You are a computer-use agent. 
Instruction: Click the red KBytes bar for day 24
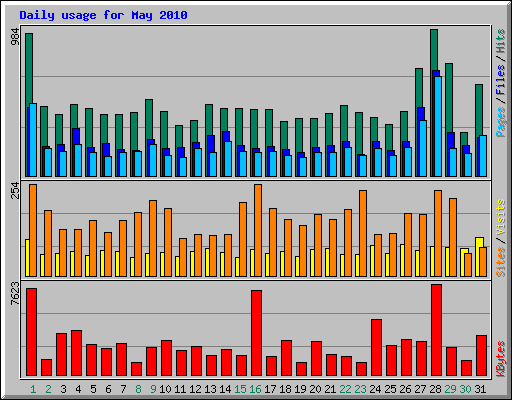click(x=376, y=347)
